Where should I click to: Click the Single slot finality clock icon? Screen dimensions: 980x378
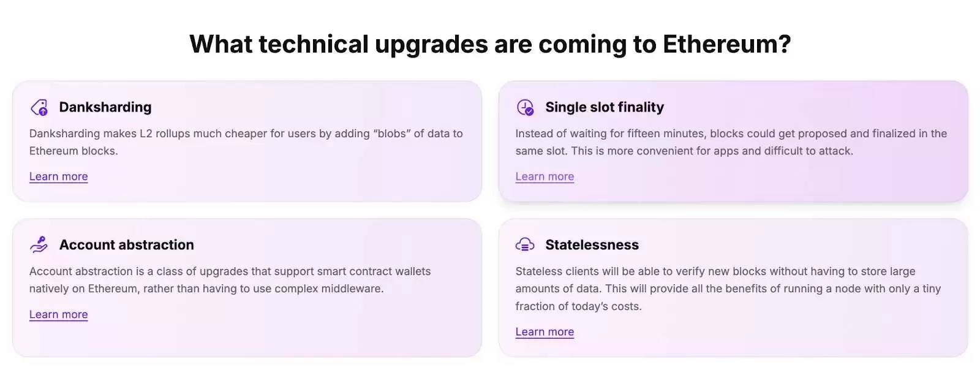(x=525, y=107)
